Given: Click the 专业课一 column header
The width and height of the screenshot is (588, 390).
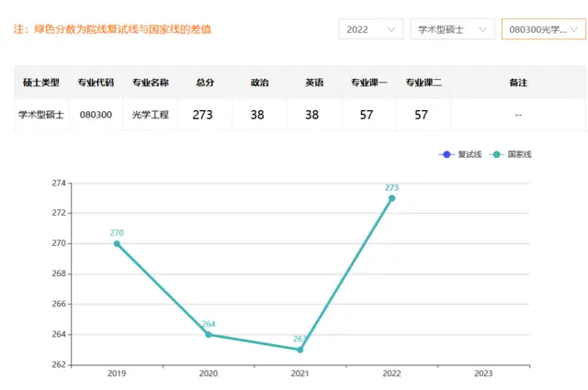Looking at the screenshot, I should pyautogui.click(x=369, y=83).
